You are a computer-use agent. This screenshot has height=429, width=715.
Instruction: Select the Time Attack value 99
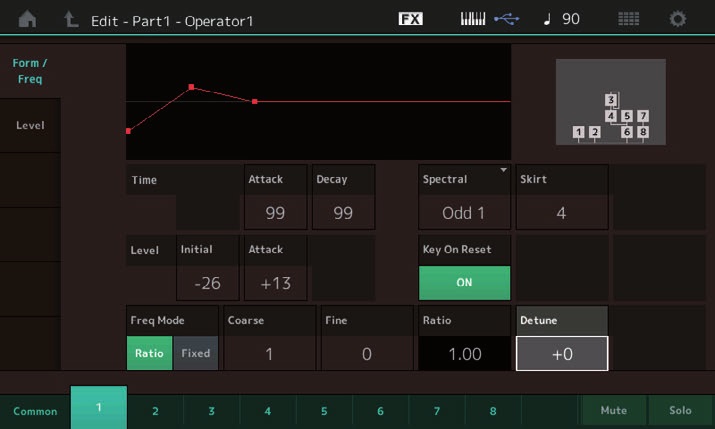[275, 213]
